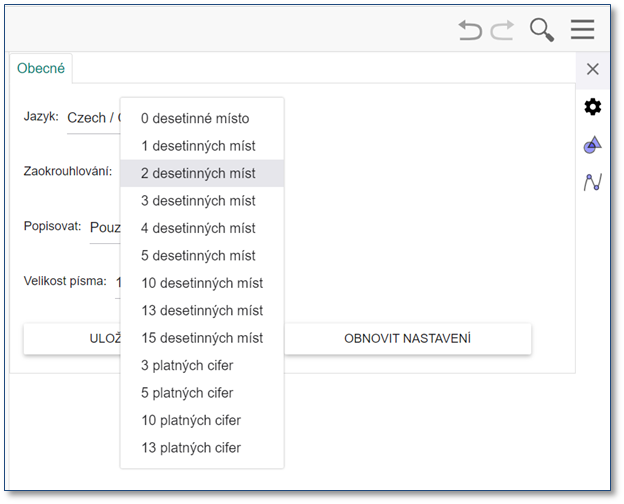Open the Velikost písma font size dropdown

click(118, 283)
